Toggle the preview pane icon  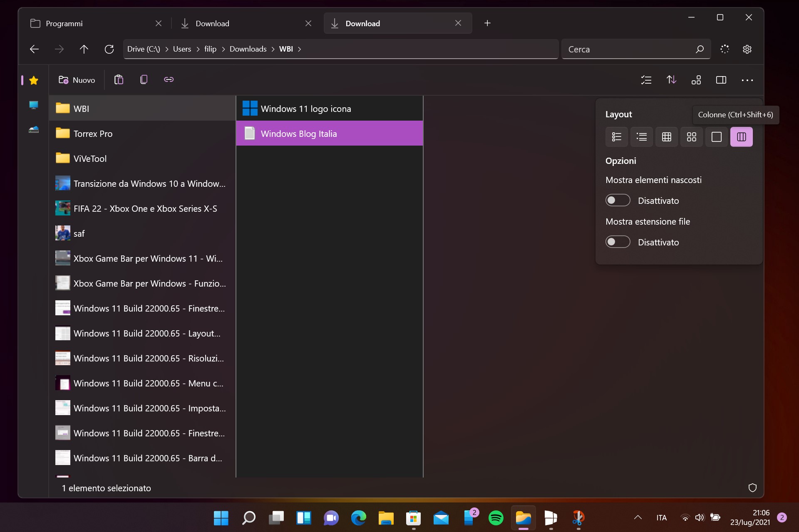point(721,80)
